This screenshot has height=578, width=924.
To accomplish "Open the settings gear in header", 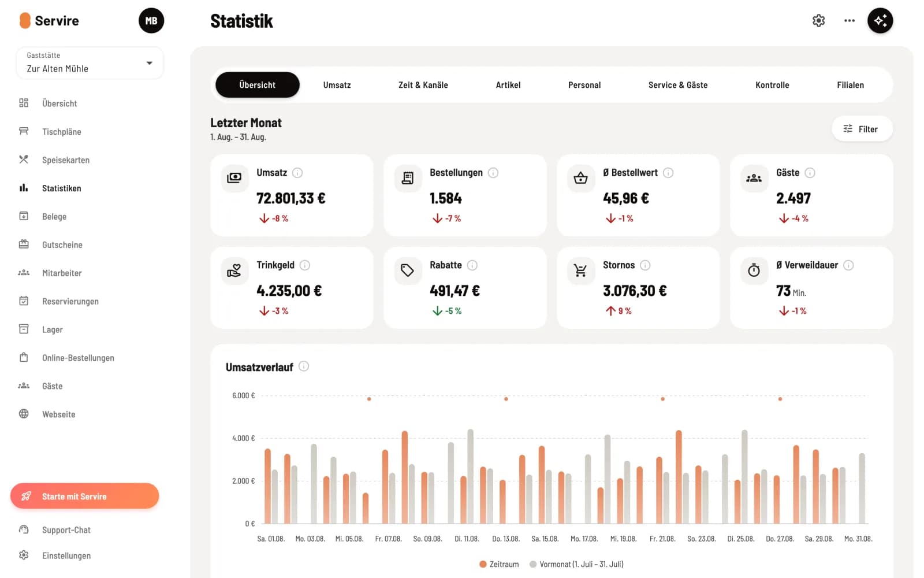I will point(818,21).
